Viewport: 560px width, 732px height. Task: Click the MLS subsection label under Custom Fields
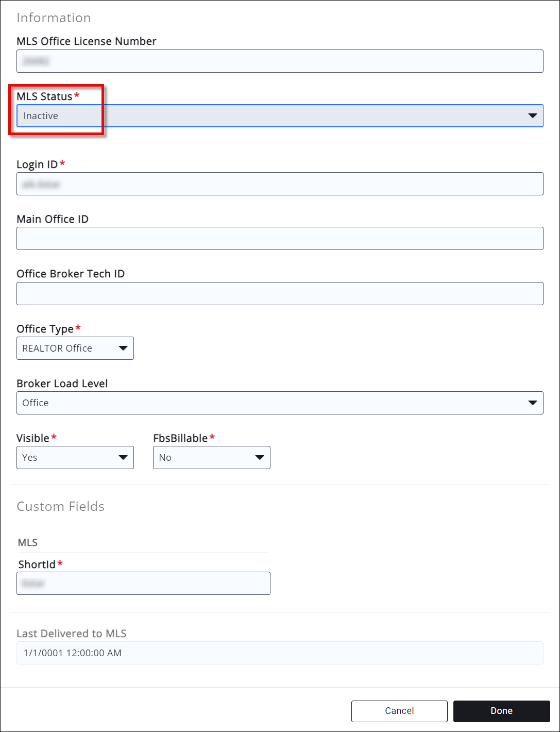(x=28, y=542)
